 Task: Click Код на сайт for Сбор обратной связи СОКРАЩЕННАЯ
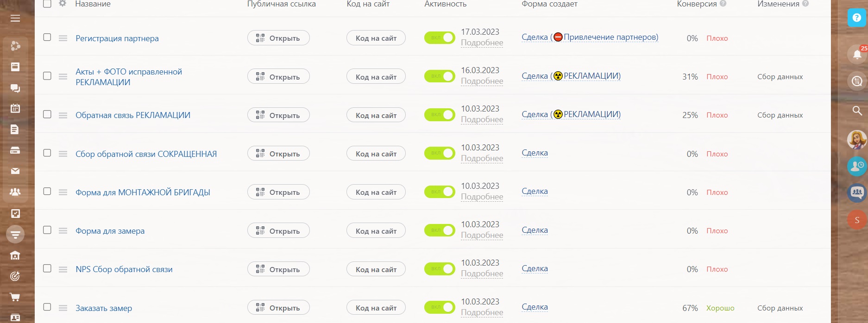[376, 154]
